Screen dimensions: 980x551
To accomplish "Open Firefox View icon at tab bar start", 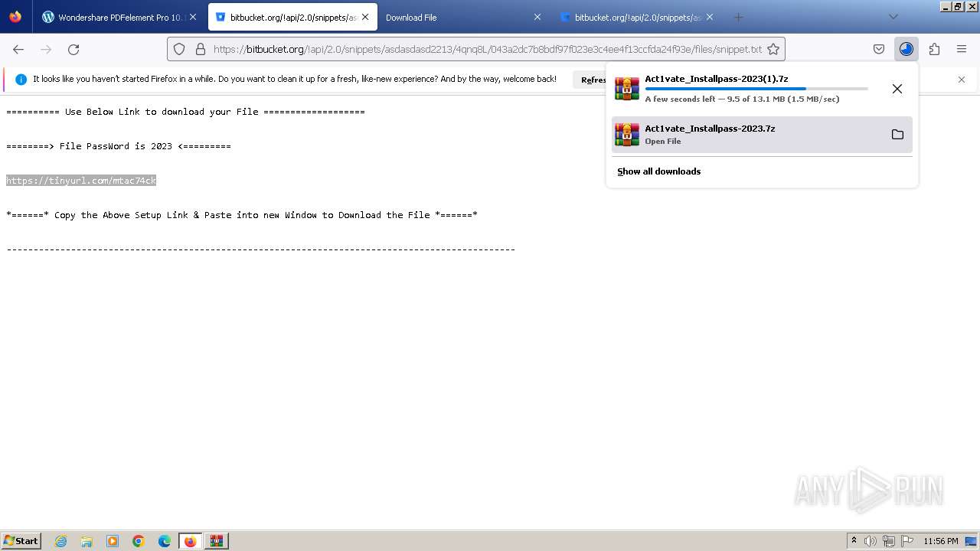I will pos(15,17).
